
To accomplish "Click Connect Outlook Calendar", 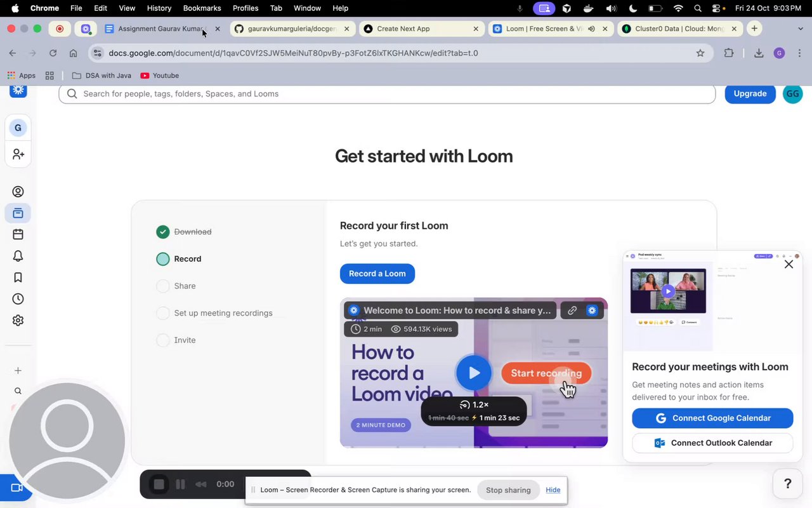I will pyautogui.click(x=712, y=443).
